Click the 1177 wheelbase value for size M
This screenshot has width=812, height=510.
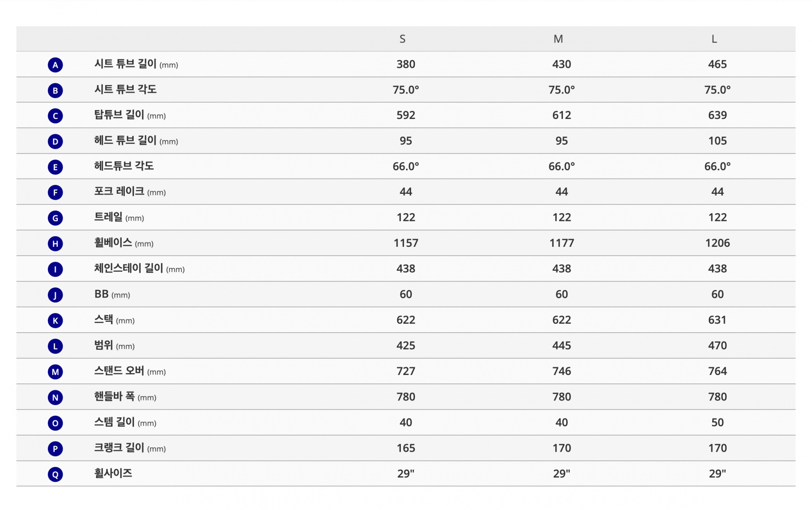[x=562, y=243]
